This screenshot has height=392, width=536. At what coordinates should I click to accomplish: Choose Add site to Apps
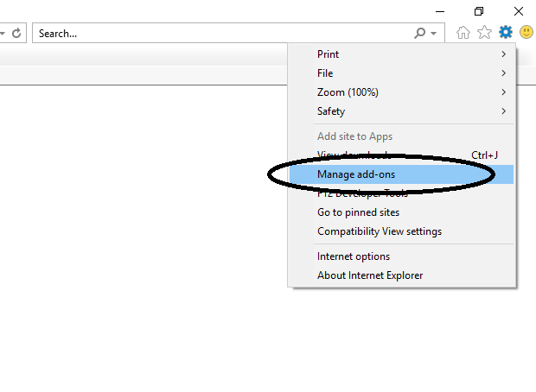coord(401,136)
